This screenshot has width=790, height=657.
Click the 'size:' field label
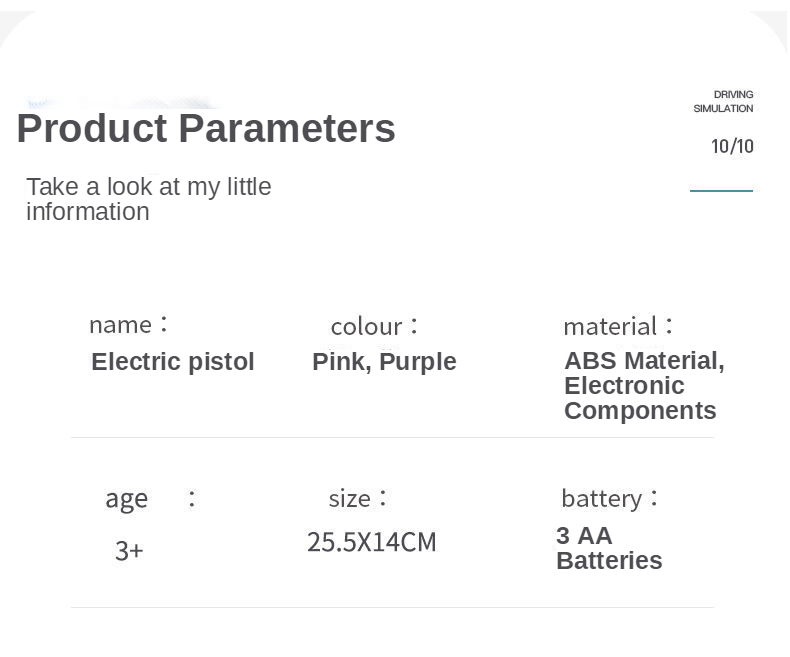click(357, 498)
